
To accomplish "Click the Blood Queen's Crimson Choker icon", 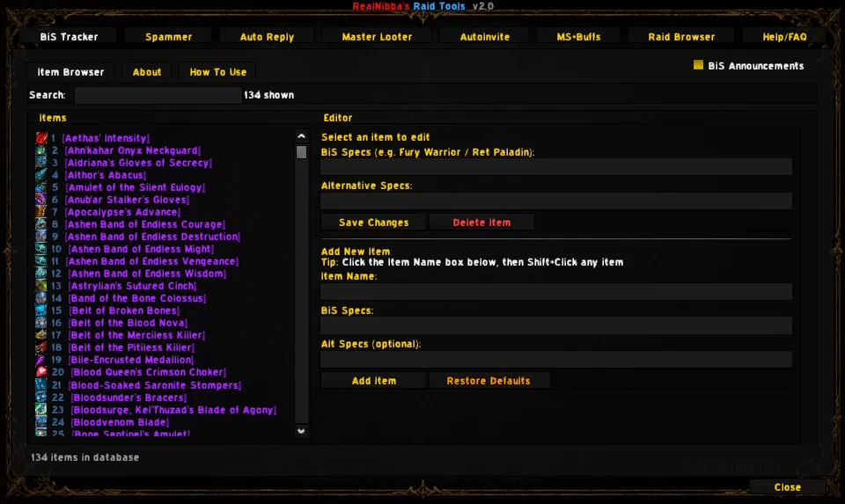I will click(41, 372).
